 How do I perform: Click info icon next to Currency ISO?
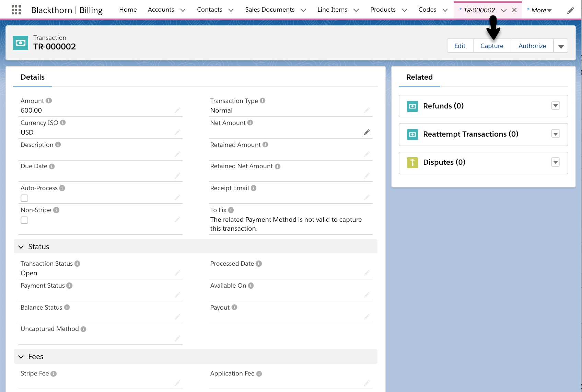coord(63,123)
